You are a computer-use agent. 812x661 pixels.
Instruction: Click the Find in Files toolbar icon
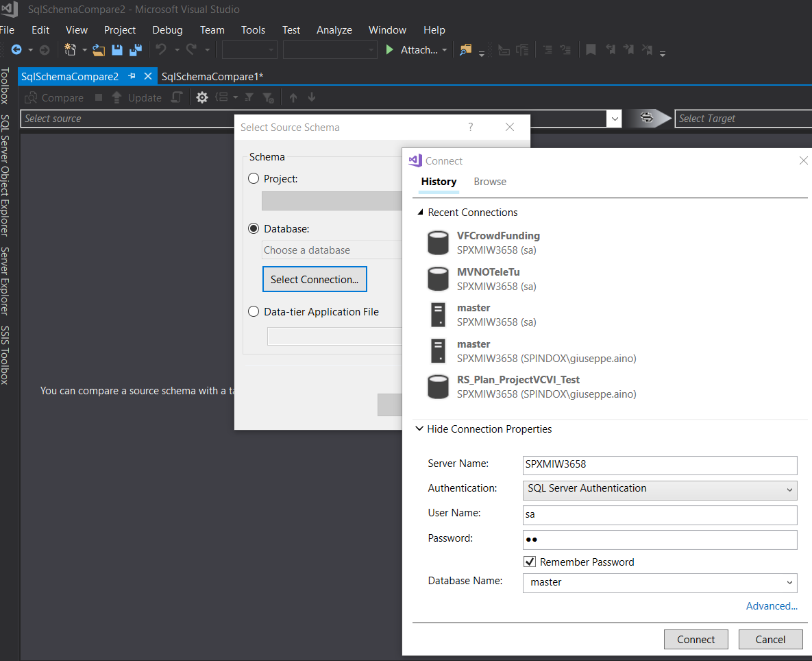pyautogui.click(x=466, y=50)
